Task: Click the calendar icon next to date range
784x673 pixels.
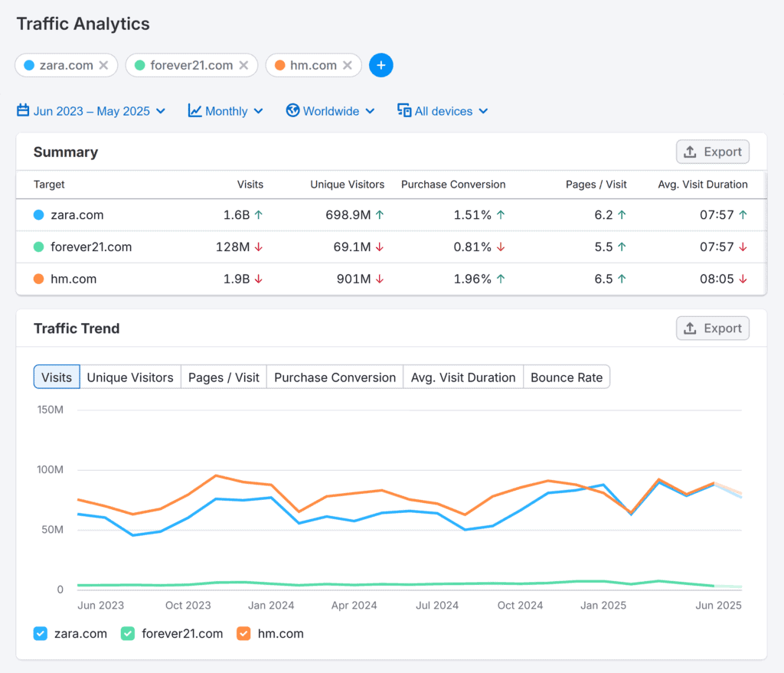Action: (x=22, y=111)
